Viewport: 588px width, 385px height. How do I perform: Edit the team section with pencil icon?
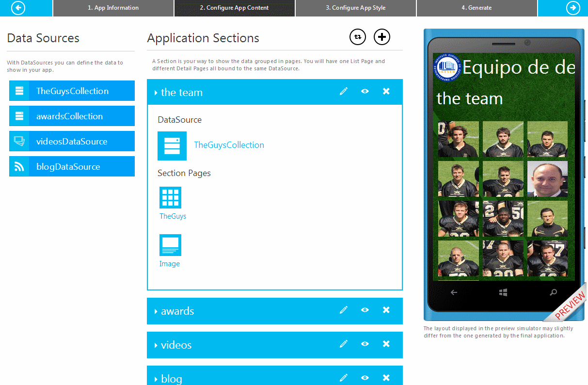click(x=344, y=92)
